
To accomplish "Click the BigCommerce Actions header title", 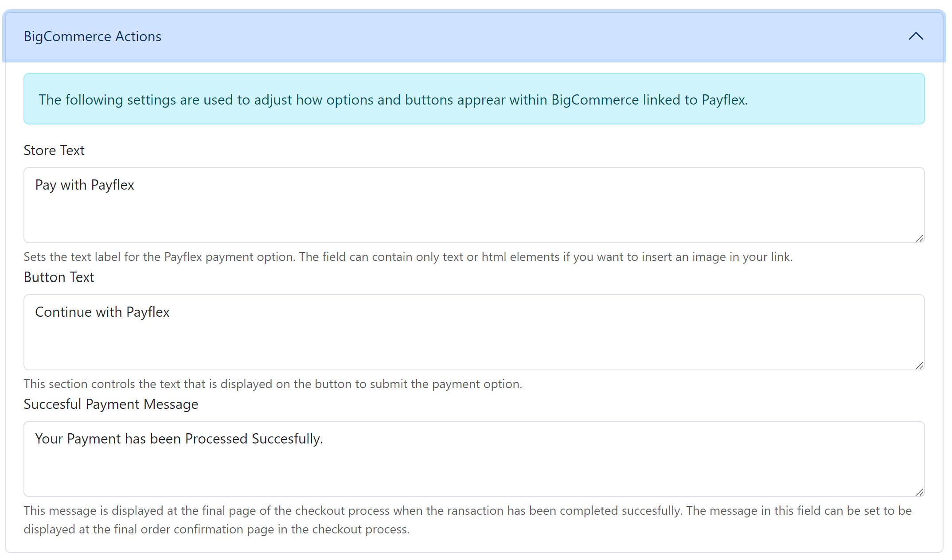I will pos(92,36).
